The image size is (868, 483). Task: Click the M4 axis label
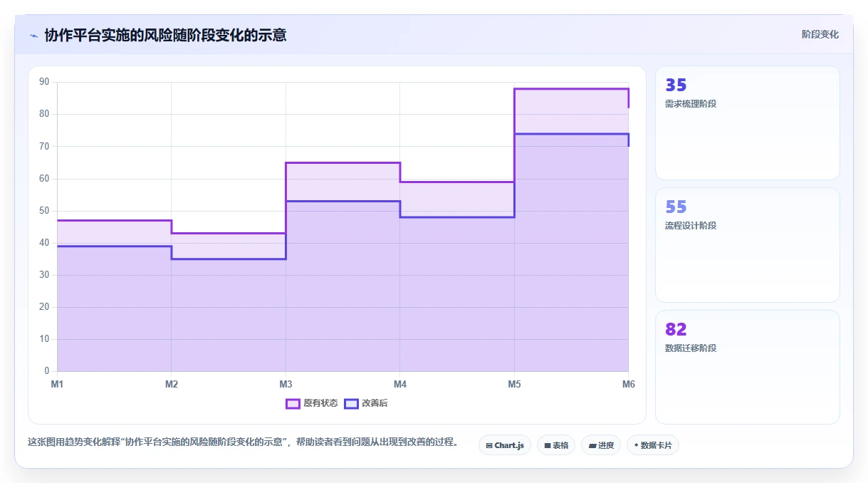pos(400,384)
